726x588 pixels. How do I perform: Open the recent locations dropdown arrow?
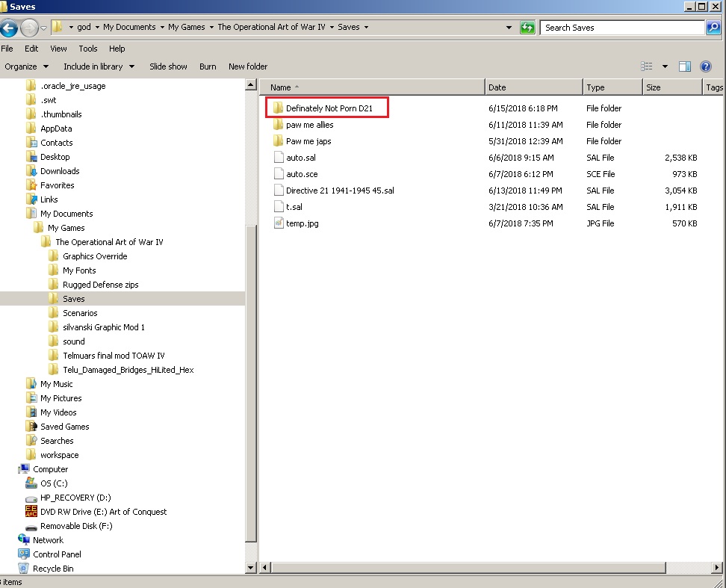[43, 28]
